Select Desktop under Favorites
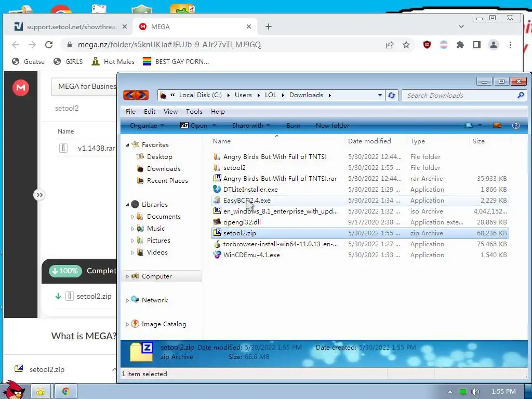 click(x=159, y=157)
